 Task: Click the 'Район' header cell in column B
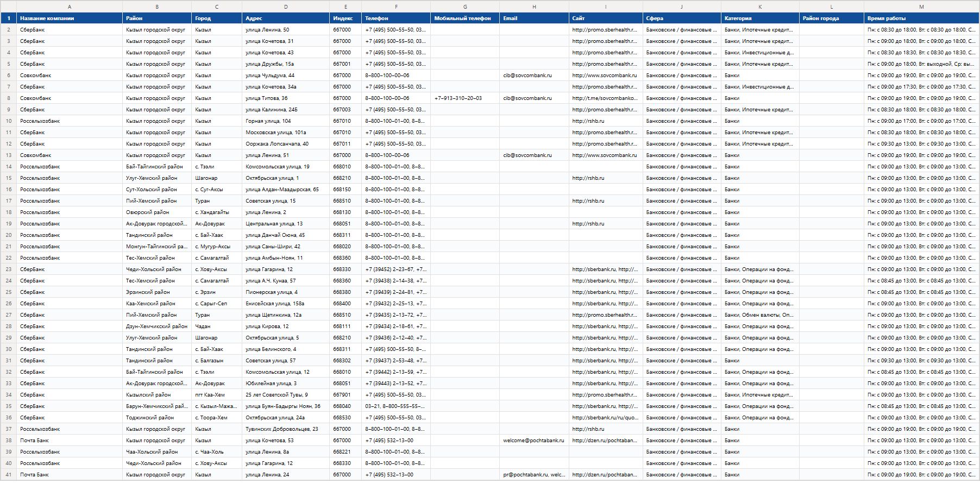coord(157,18)
